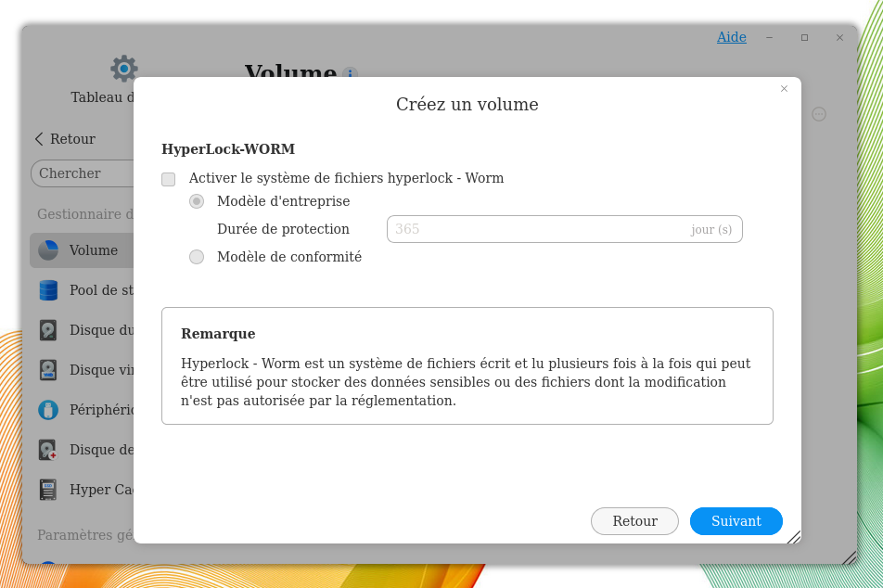The image size is (883, 588).
Task: Select the Modèle d'entreprise radio option
Action: click(197, 201)
